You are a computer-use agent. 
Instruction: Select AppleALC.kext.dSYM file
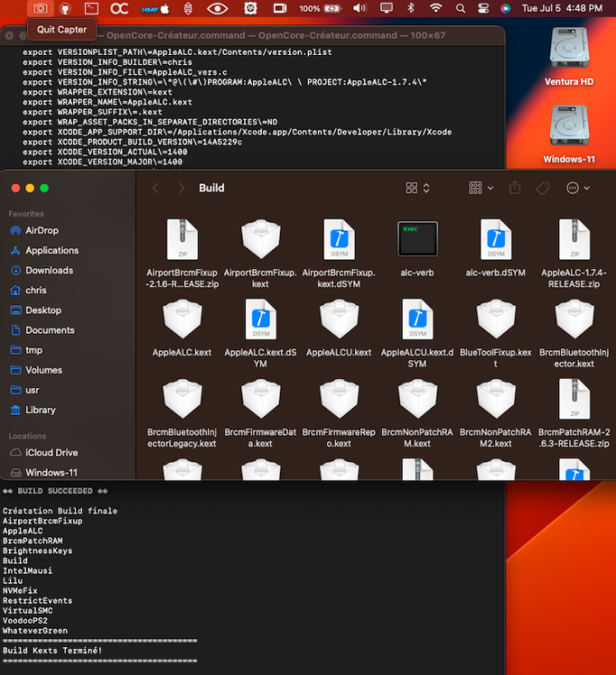[x=260, y=333]
